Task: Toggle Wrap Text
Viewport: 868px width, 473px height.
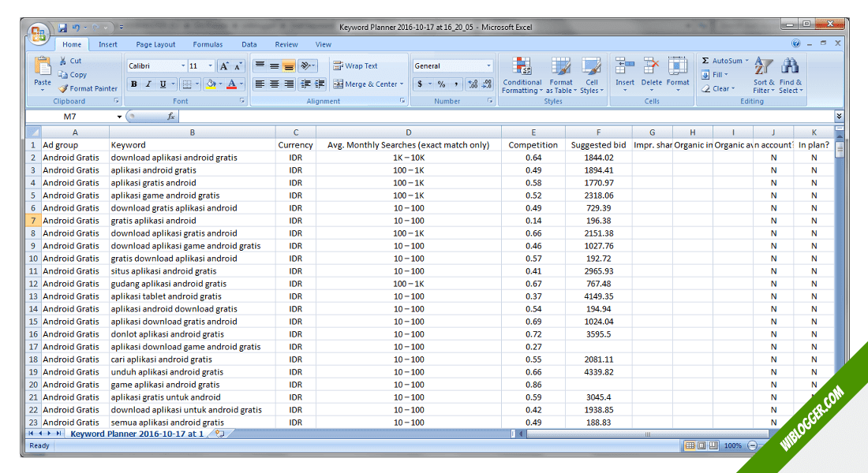Action: [x=355, y=66]
